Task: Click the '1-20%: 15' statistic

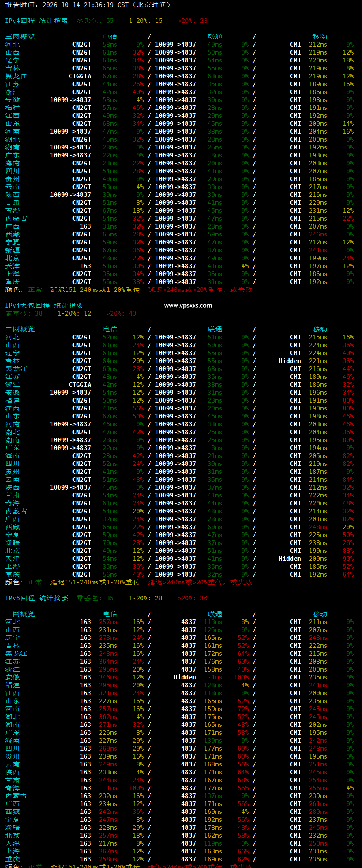Action: tap(146, 21)
